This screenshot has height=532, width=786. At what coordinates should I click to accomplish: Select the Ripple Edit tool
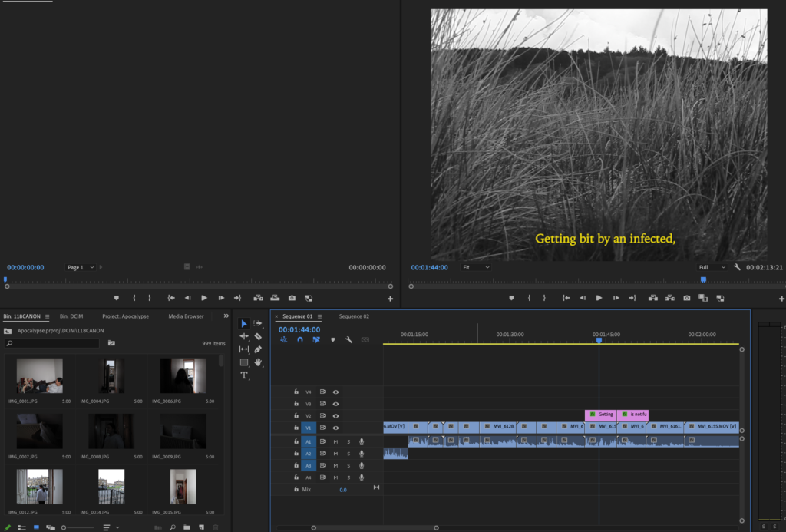point(244,336)
